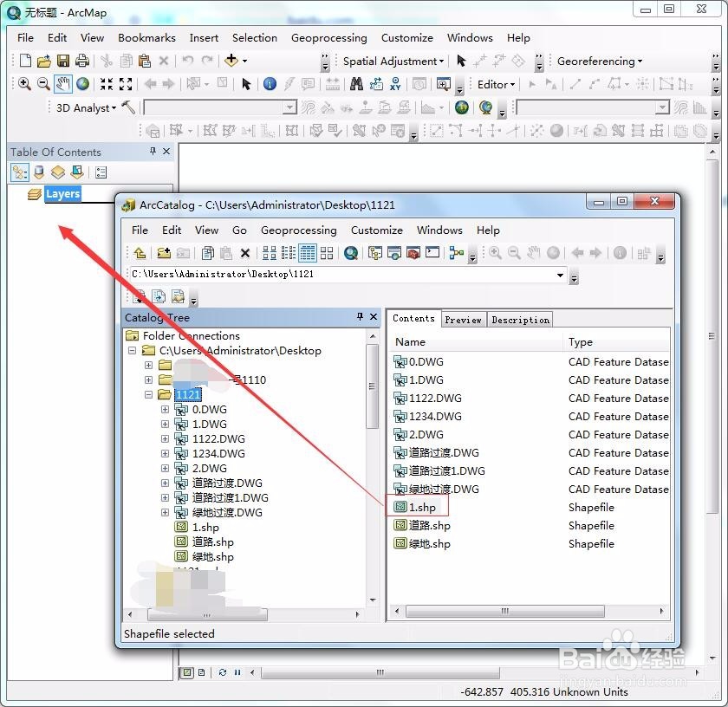The image size is (728, 707).
Task: Click the New document icon in ArcMap
Action: pos(26,61)
